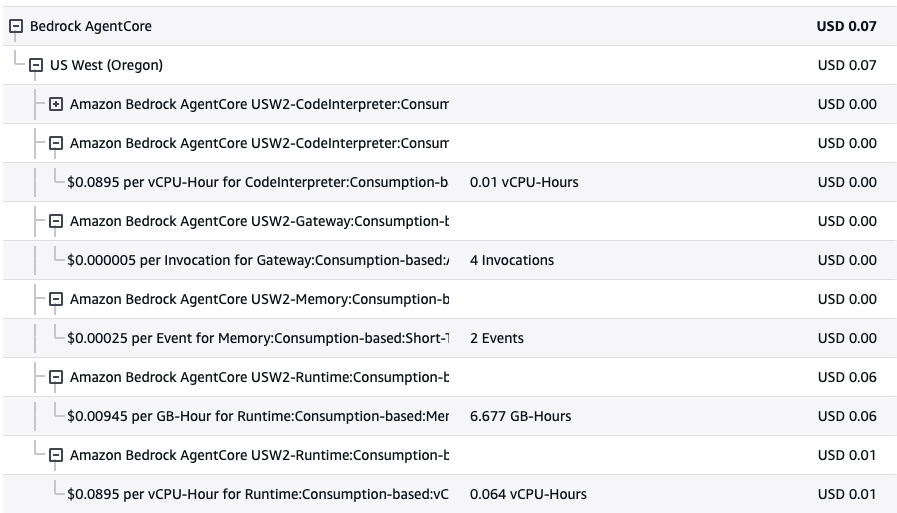The height and width of the screenshot is (513, 897).
Task: Collapse the Runtime group totaling USD 0.06
Action: click(x=56, y=378)
